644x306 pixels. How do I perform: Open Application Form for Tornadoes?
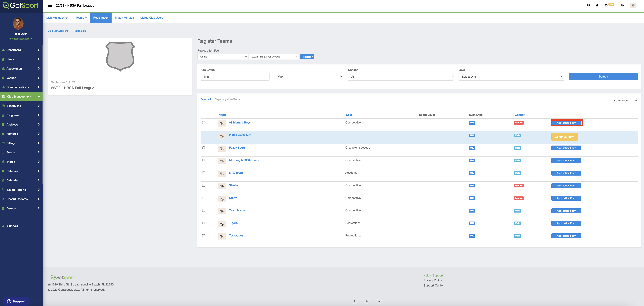pos(566,236)
